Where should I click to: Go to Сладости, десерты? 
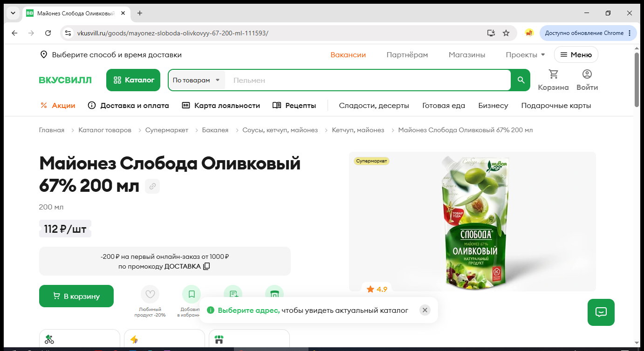[x=374, y=106]
